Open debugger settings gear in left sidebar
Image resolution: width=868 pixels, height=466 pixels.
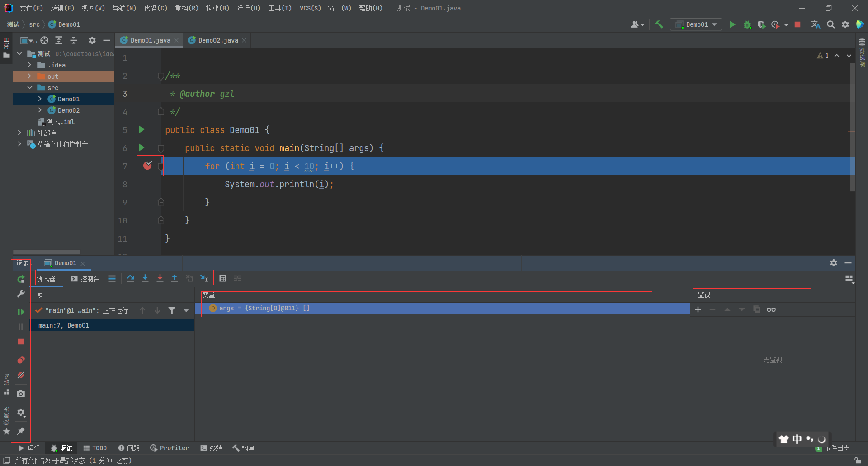(x=21, y=413)
